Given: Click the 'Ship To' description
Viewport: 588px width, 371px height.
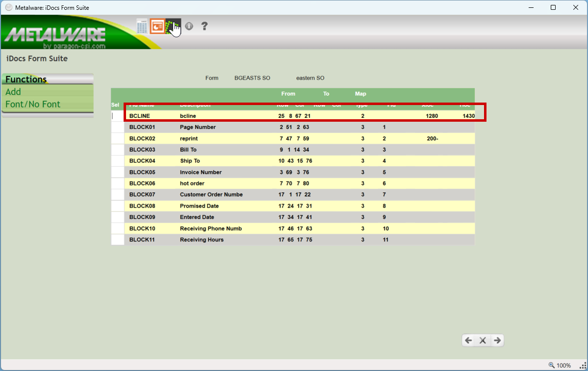Looking at the screenshot, I should point(190,161).
